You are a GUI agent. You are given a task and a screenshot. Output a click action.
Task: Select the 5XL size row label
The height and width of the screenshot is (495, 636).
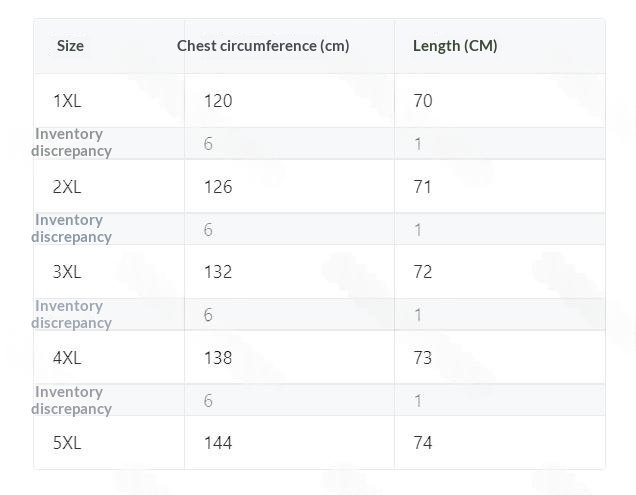tap(67, 442)
